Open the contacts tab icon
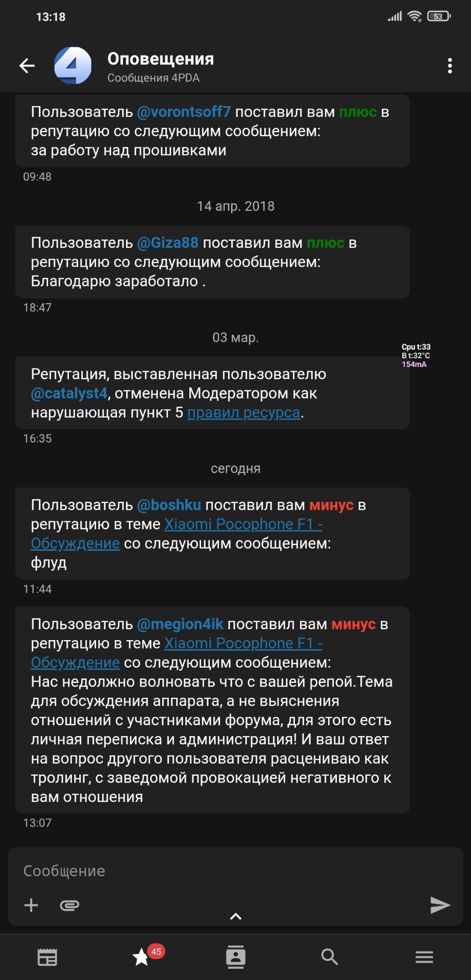Image resolution: width=471 pixels, height=980 pixels. 236,957
